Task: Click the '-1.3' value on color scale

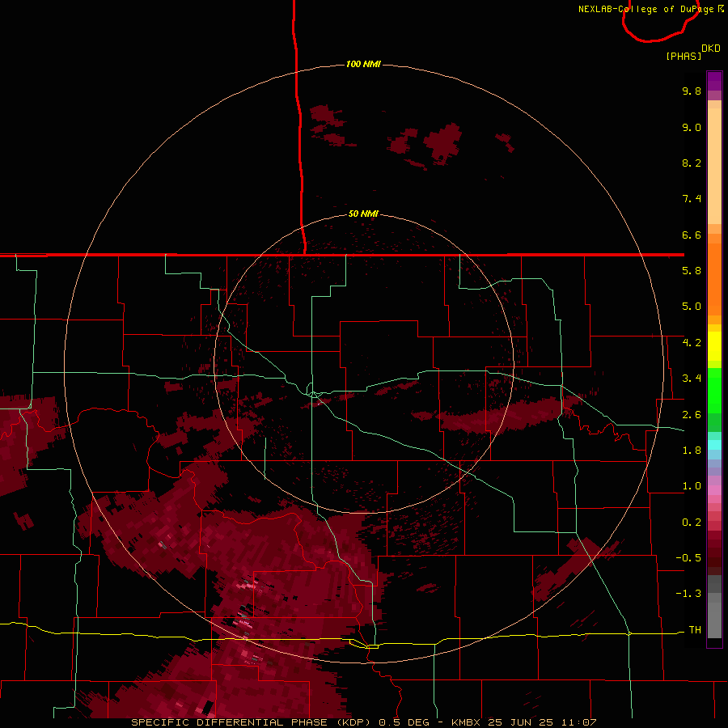Action: (x=688, y=594)
